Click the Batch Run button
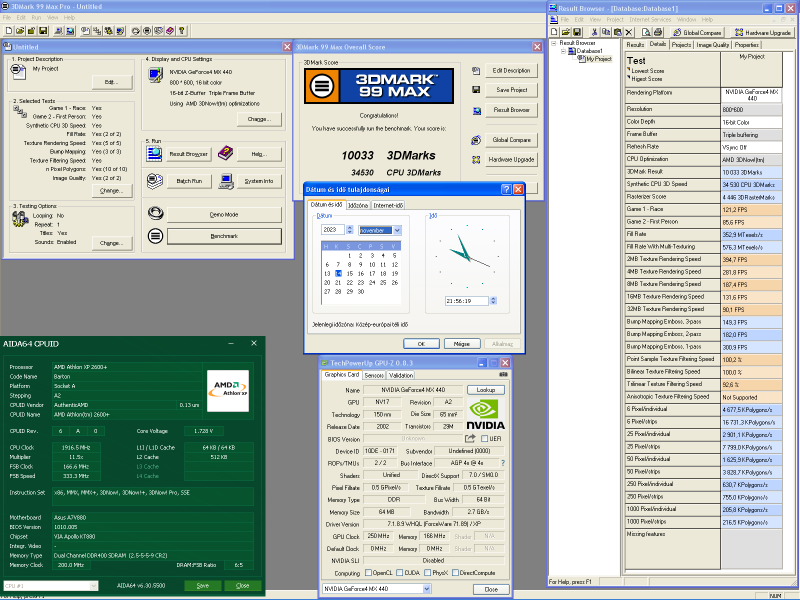Screen dimensions: 800x600 pyautogui.click(x=189, y=181)
